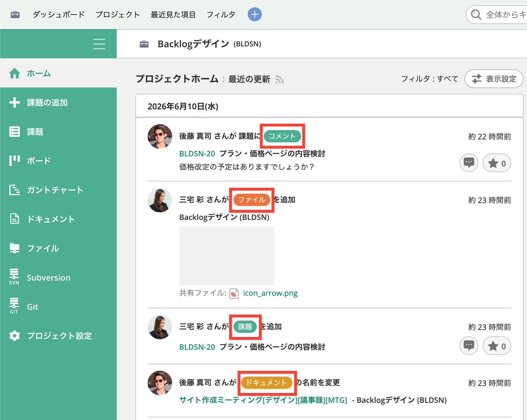Click the 課題 list icon

coord(15,132)
